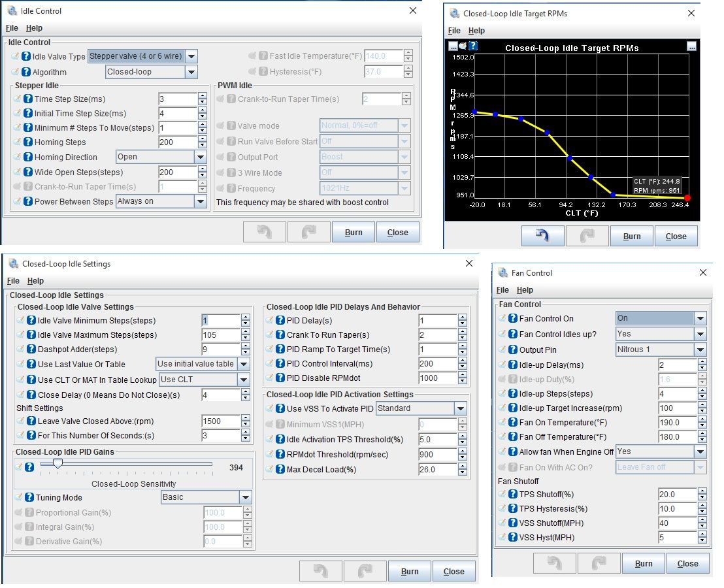The width and height of the screenshot is (724, 588).
Task: Decrease VSS Shutoff(MPH) stepper
Action: [702, 526]
